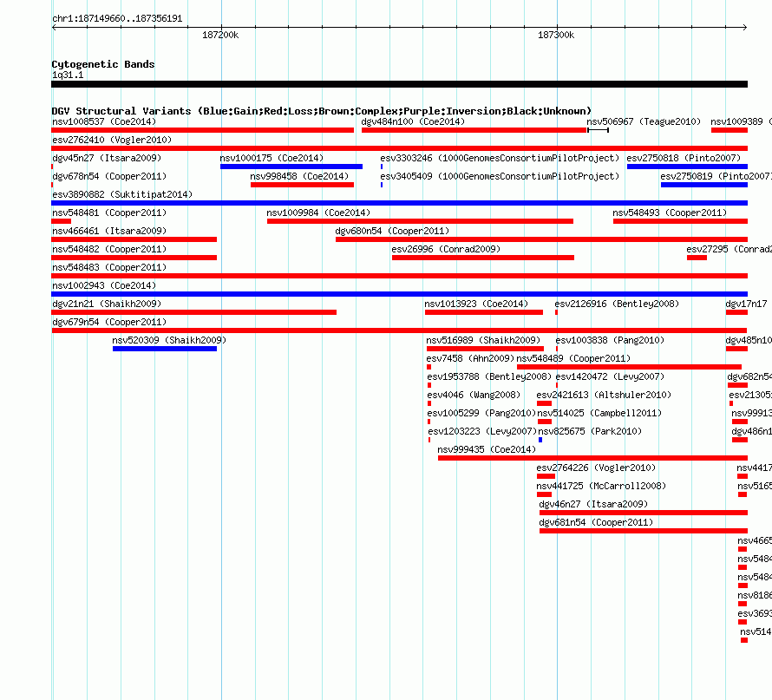Click esv1003838 (Pang2010) label
The width and height of the screenshot is (772, 700).
tap(610, 340)
